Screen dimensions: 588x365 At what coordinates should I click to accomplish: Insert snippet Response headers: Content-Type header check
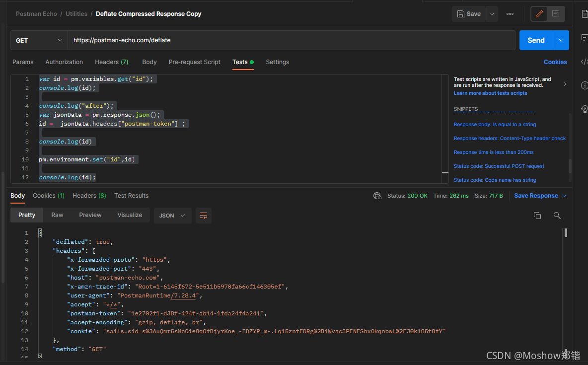click(x=509, y=138)
